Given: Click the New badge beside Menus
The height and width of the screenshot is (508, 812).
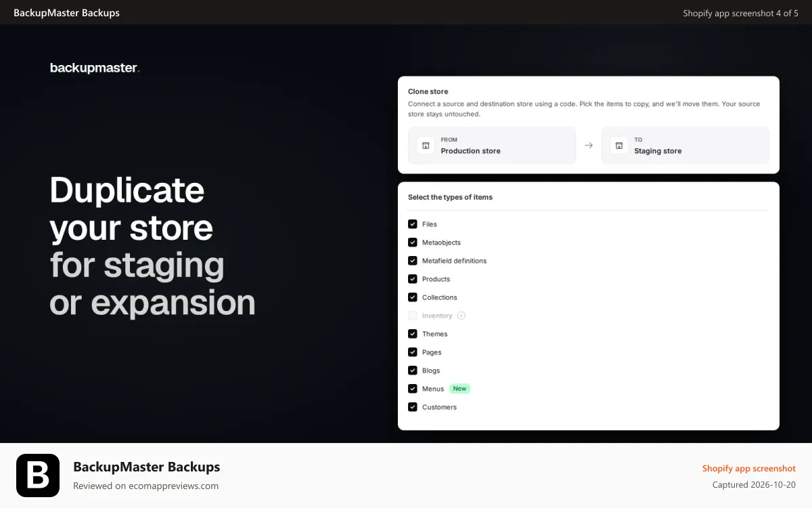Looking at the screenshot, I should pyautogui.click(x=460, y=389).
